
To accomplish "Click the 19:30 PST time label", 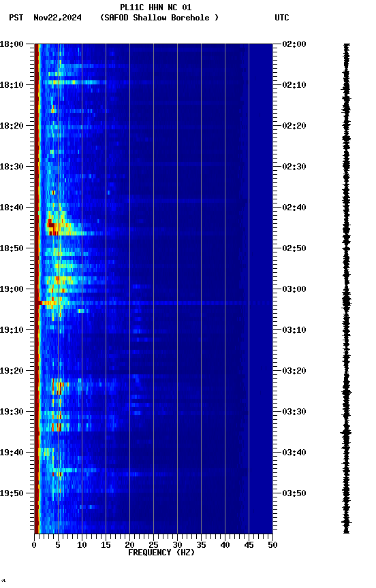I will [x=12, y=412].
